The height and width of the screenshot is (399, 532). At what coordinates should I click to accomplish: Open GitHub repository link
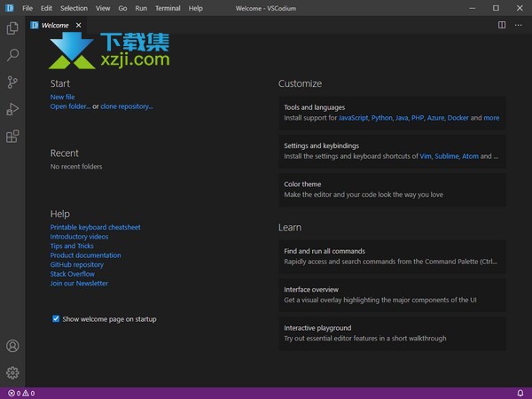77,264
